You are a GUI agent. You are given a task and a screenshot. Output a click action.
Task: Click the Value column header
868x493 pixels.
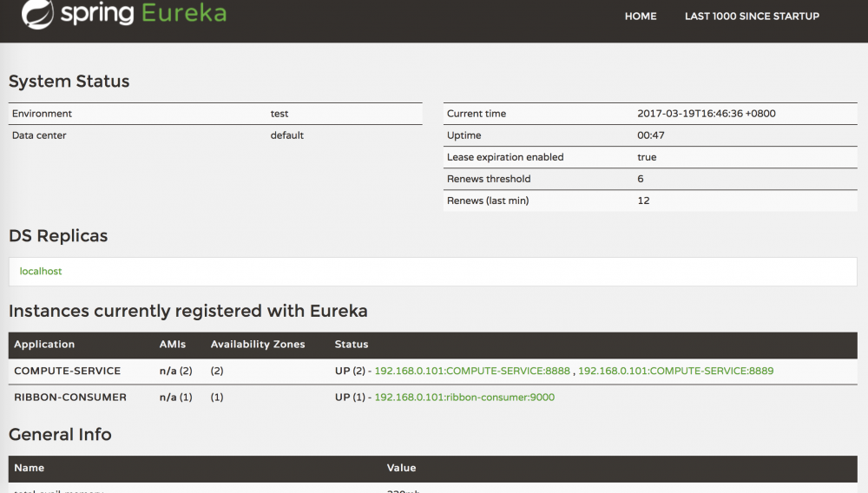[x=401, y=468]
